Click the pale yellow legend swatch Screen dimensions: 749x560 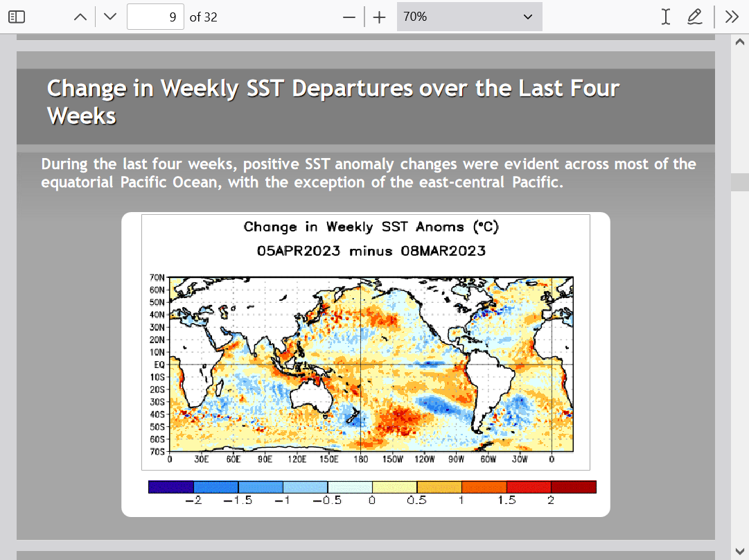click(394, 487)
